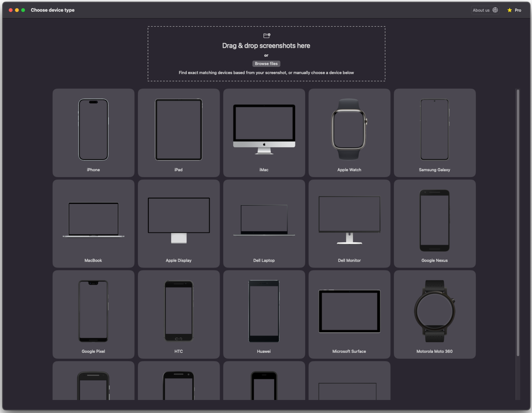Choose the Google Pixel device card
The width and height of the screenshot is (532, 413).
93,314
